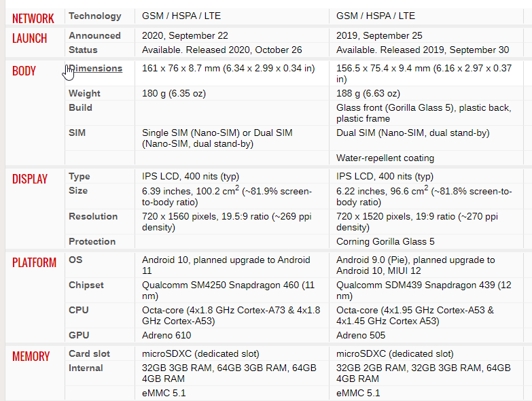Click the display Type label
Image resolution: width=532 pixels, height=401 pixels.
tap(79, 177)
